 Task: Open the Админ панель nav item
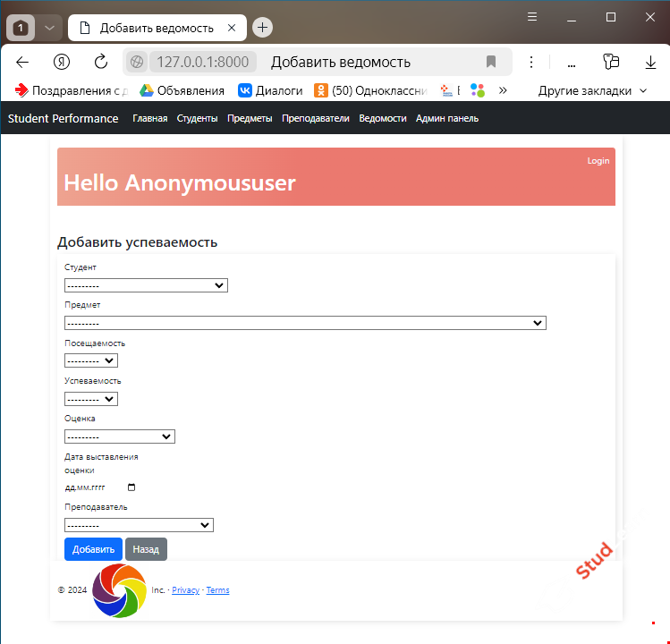[447, 118]
